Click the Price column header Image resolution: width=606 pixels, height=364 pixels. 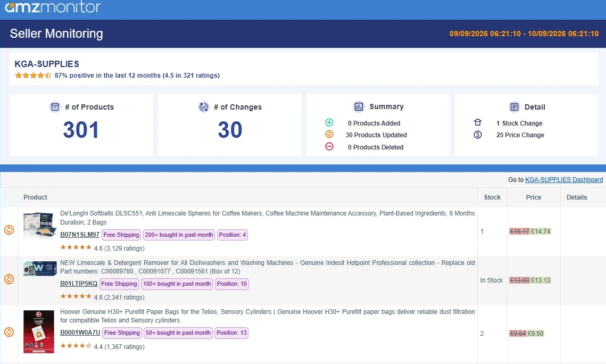point(533,197)
